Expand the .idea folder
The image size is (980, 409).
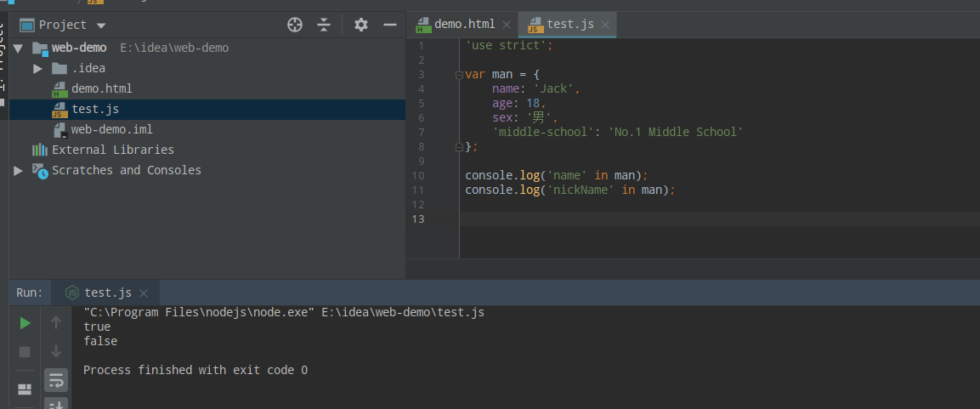click(37, 68)
